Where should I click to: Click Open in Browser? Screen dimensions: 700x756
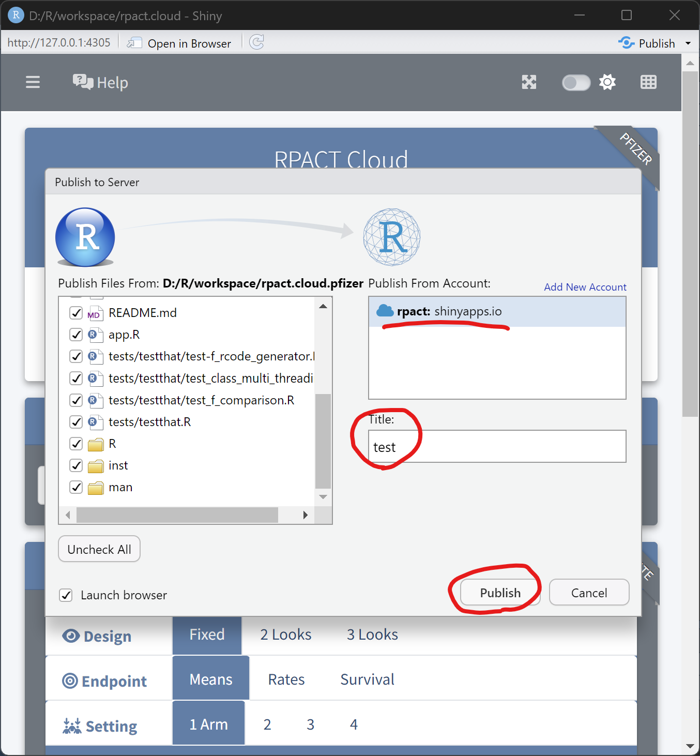(178, 43)
